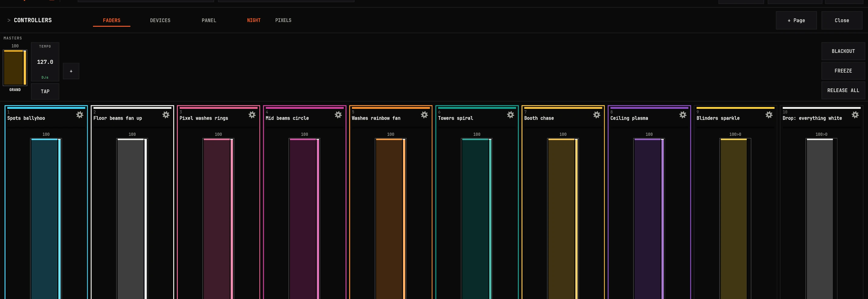Select the Pixels page tab
This screenshot has height=299, width=868.
pos(283,20)
